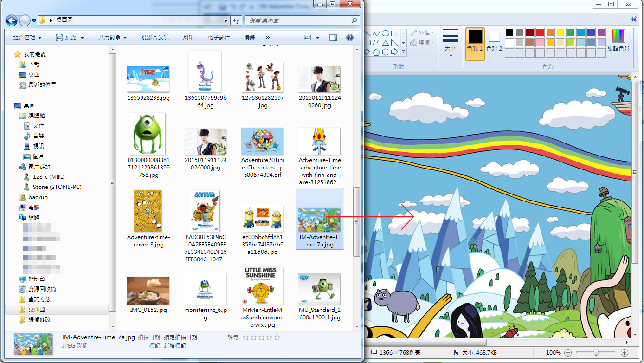
Task: Select the IMG_0152.jpg food photo thumbnail
Action: click(x=148, y=291)
